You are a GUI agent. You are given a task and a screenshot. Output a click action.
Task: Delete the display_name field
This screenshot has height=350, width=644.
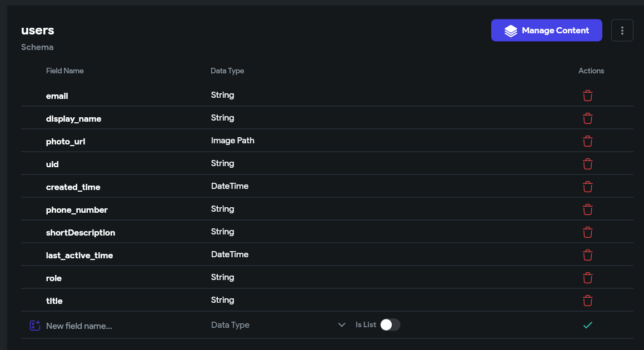(587, 118)
